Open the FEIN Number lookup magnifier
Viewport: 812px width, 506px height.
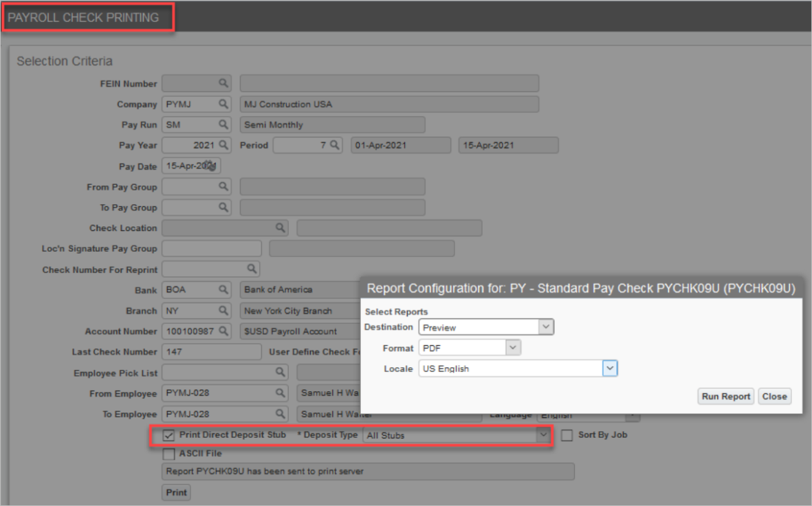(223, 83)
